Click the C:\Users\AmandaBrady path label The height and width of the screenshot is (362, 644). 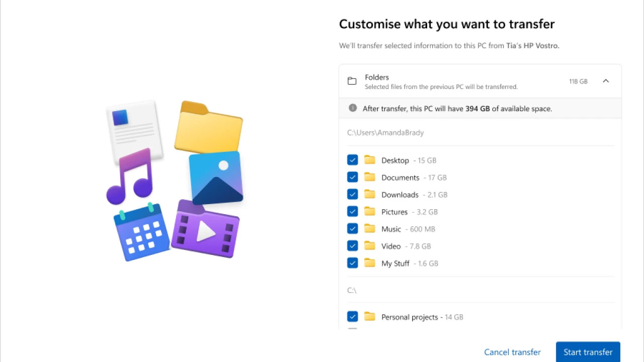pyautogui.click(x=385, y=132)
